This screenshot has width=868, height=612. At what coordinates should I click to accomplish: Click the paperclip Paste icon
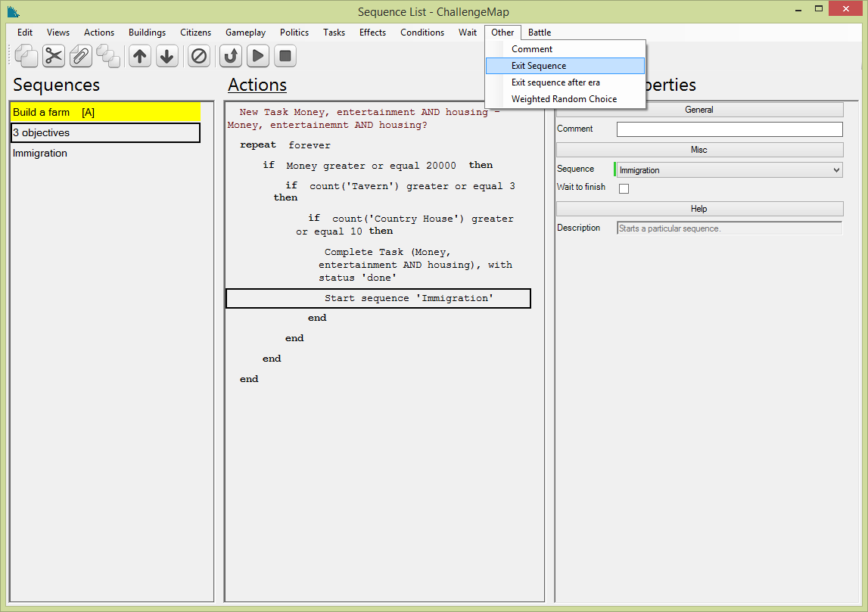click(x=81, y=56)
